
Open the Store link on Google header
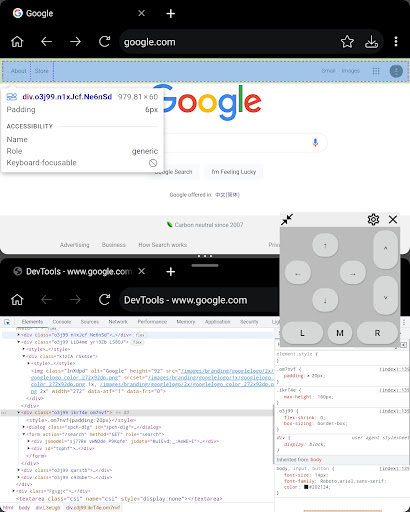[x=42, y=71]
